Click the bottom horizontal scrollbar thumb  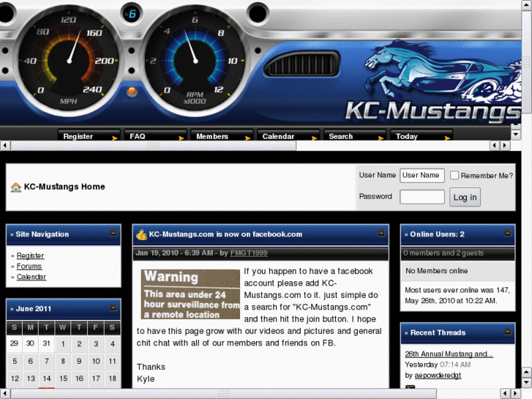pos(224,394)
